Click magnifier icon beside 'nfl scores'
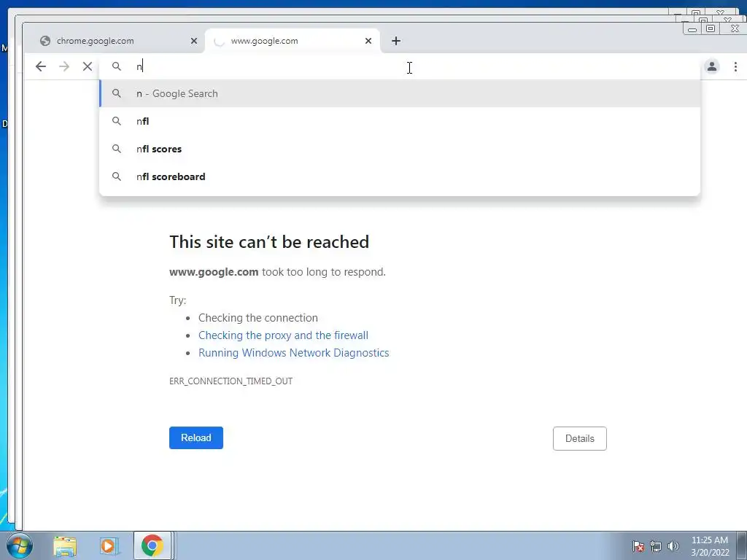This screenshot has height=560, width=747. [x=116, y=149]
